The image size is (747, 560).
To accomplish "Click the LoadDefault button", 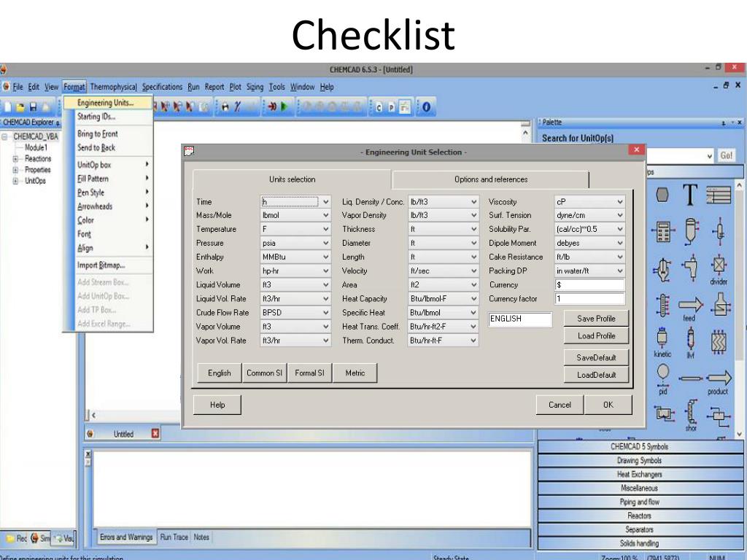I will point(596,375).
